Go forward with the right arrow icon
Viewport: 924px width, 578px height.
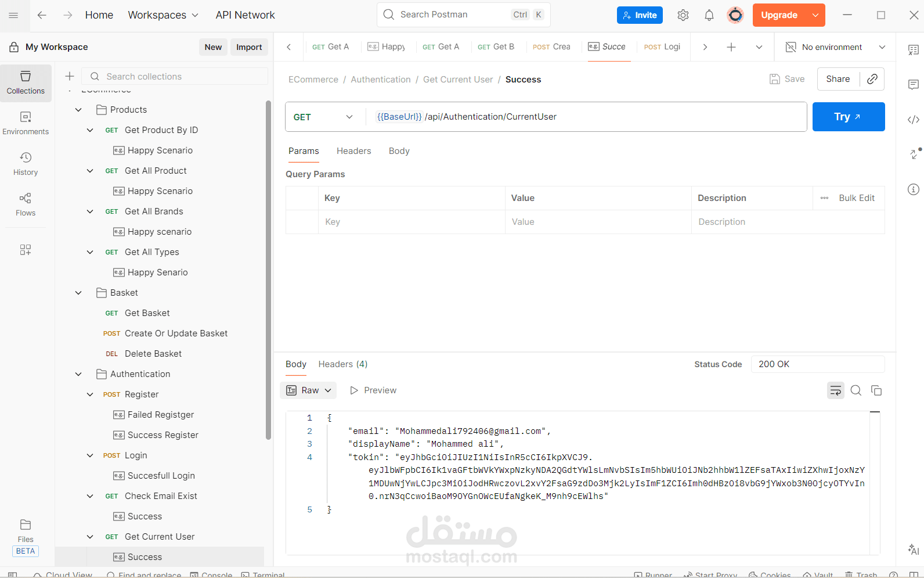click(68, 15)
